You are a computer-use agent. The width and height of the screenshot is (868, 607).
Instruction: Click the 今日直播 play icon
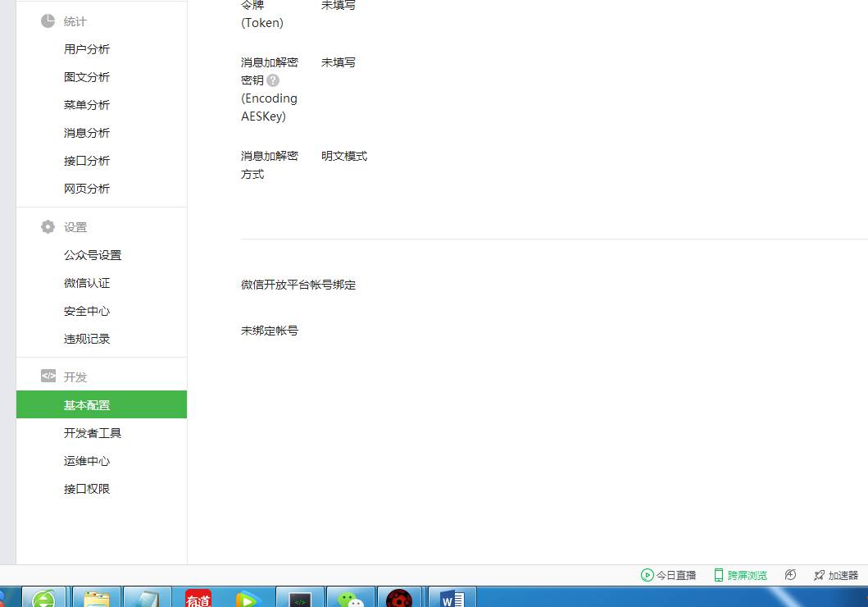tap(648, 575)
